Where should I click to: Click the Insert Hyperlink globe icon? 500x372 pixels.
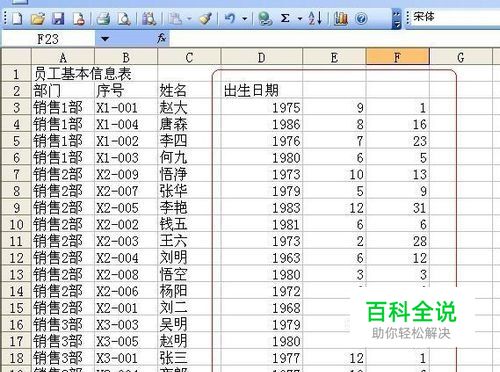tap(265, 18)
